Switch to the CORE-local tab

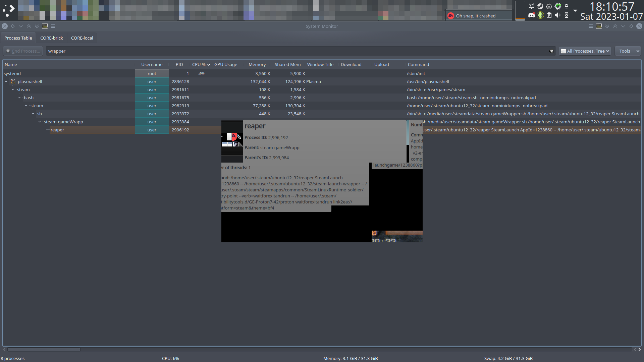82,38
